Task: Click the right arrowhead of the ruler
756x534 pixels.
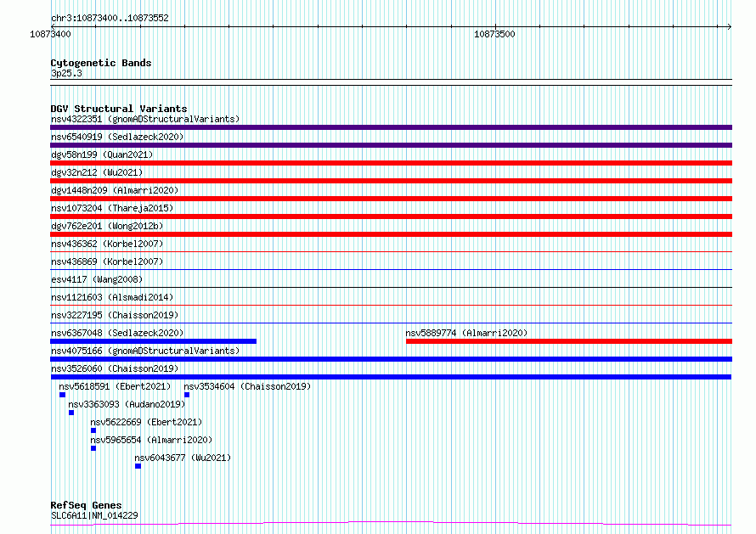Action: pyautogui.click(x=729, y=26)
